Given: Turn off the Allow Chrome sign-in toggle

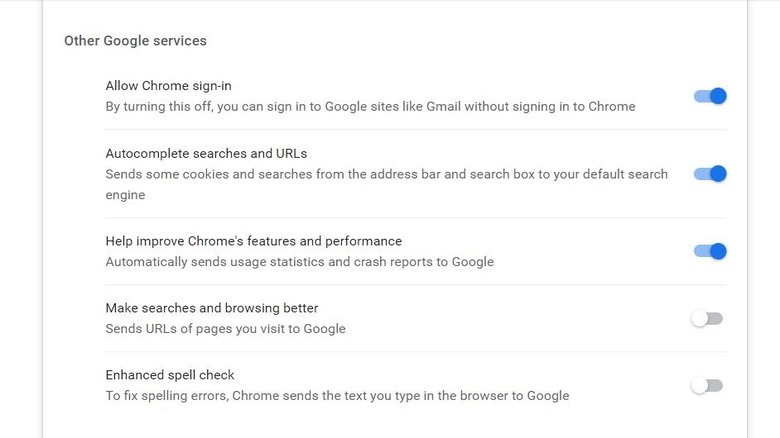Looking at the screenshot, I should pyautogui.click(x=709, y=96).
